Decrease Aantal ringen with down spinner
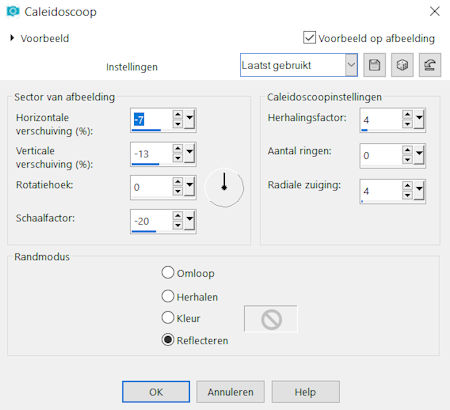 tap(407, 160)
